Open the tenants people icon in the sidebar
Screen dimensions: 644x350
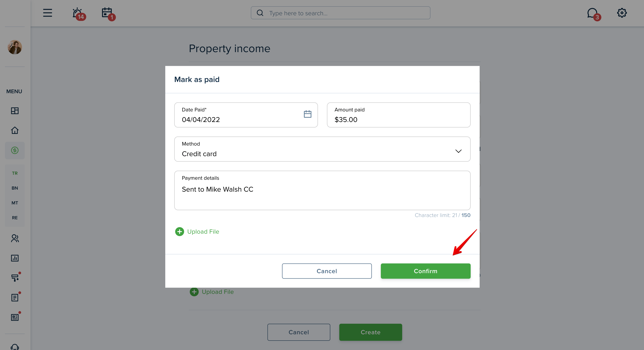tap(15, 238)
